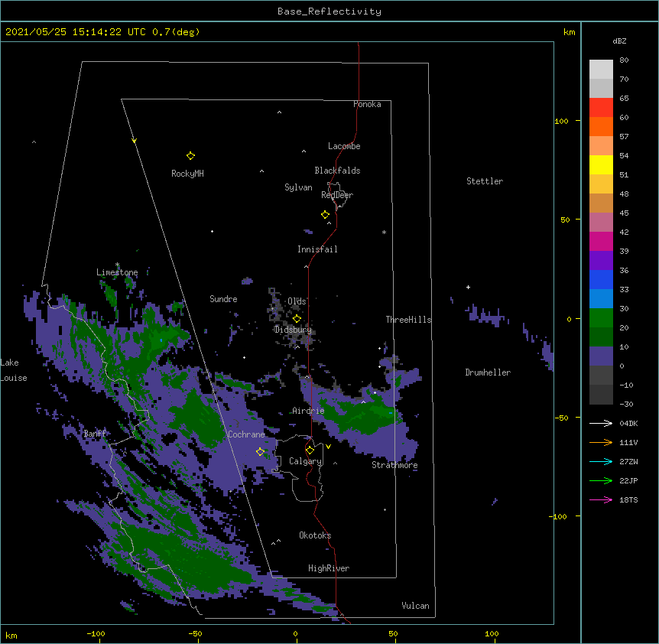Click the cyan 27ZW arrow icon
Viewport: 659px width, 644px height.
click(601, 461)
